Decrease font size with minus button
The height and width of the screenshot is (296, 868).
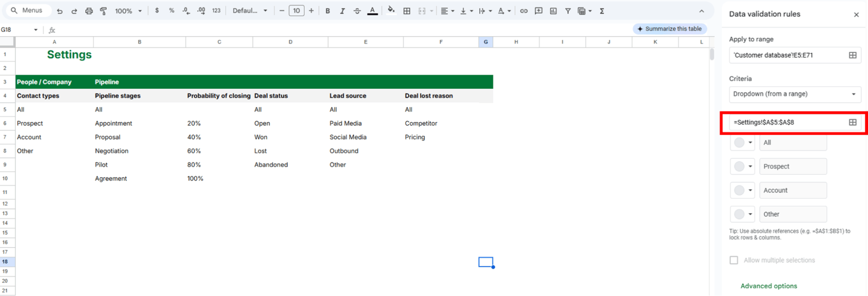point(282,11)
